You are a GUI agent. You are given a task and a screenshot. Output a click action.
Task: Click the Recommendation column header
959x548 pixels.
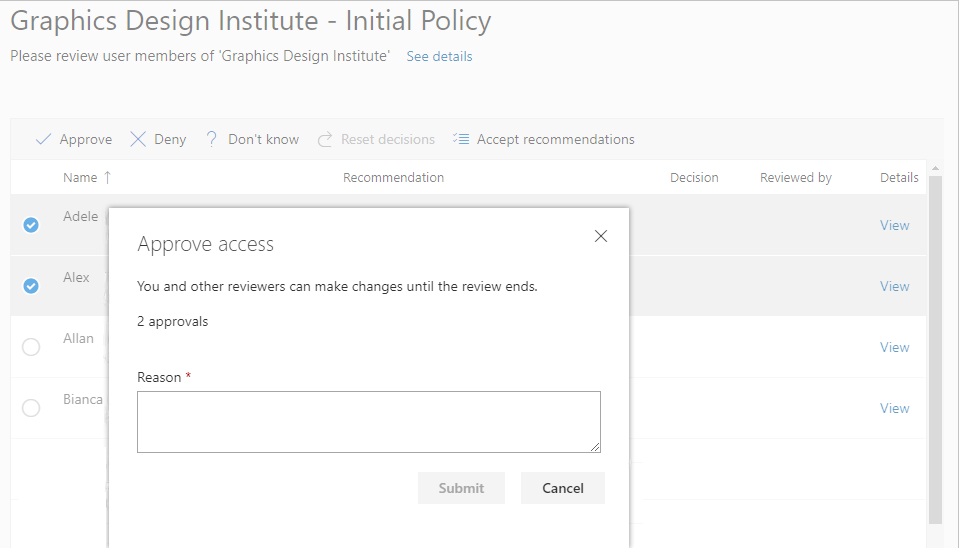pos(393,178)
